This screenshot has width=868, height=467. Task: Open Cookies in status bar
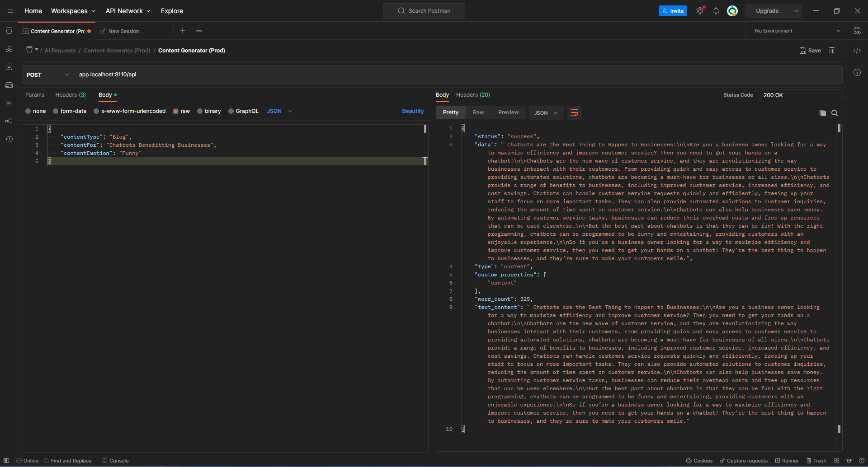pyautogui.click(x=699, y=461)
